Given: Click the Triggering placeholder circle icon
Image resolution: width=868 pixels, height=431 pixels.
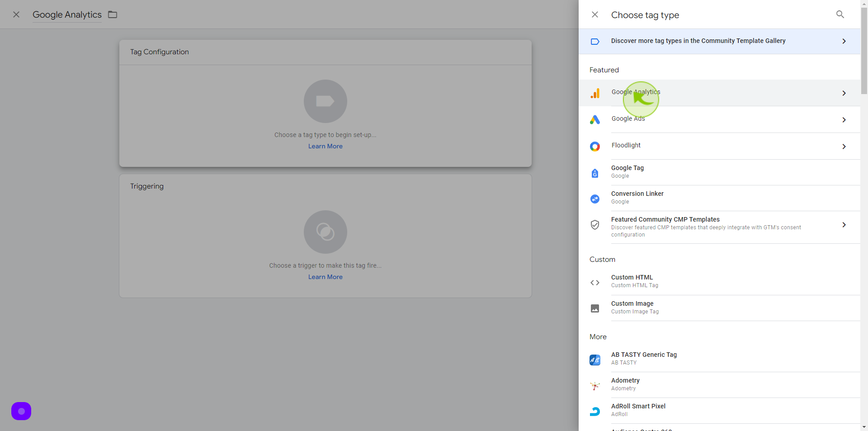Looking at the screenshot, I should click(325, 232).
